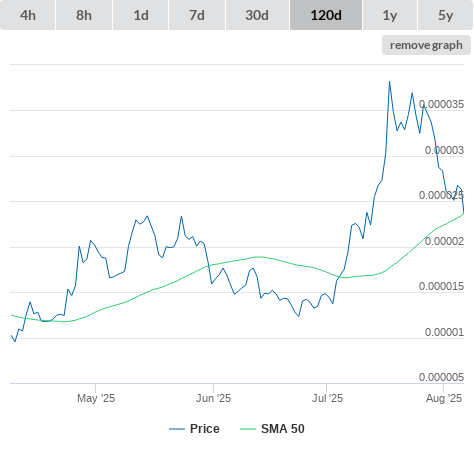This screenshot has width=474, height=455.
Task: Switch to the 4h time range tab
Action: pos(28,15)
